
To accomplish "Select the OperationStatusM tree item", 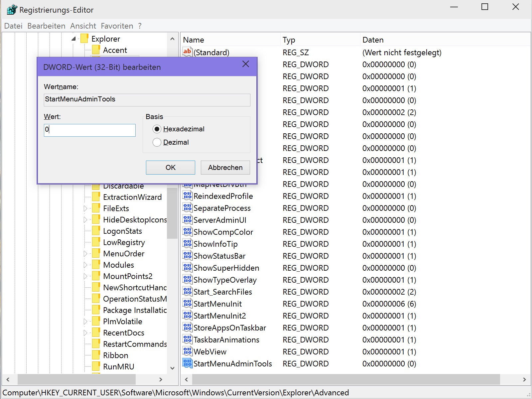I will (135, 299).
